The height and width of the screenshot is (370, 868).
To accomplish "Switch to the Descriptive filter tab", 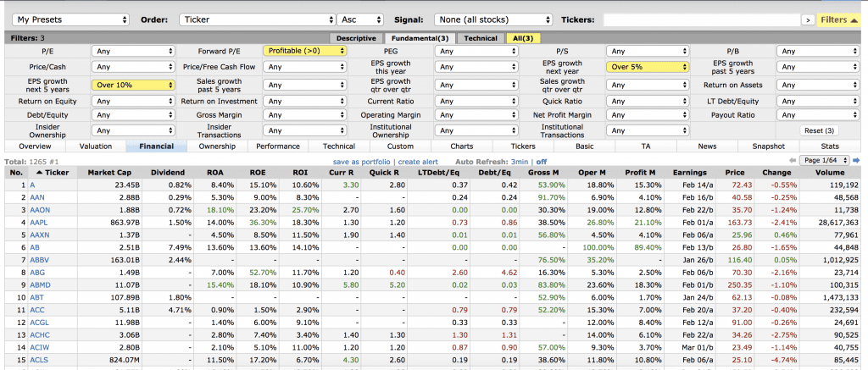I will 356,38.
